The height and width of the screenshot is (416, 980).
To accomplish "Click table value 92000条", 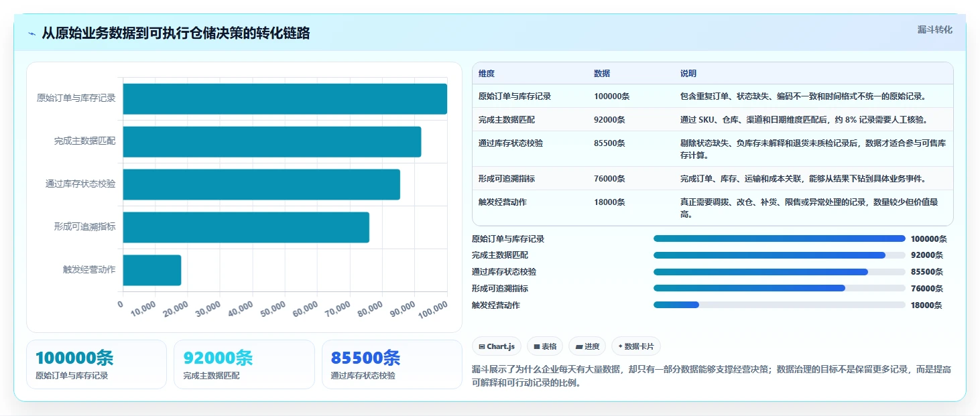I will [x=610, y=120].
